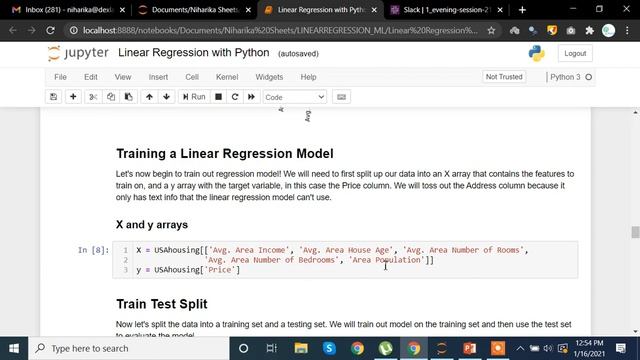This screenshot has height=360, width=640.
Task: Open the Kernel menu
Action: click(227, 77)
